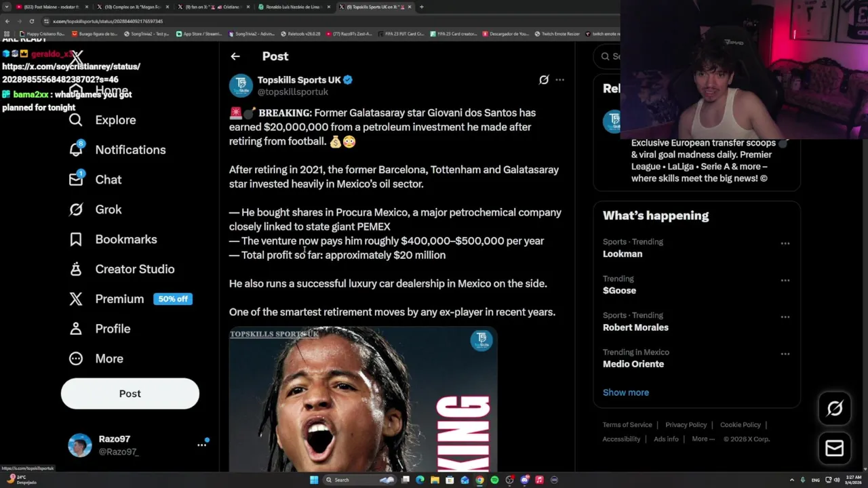Open options for Lookman trend

click(x=785, y=243)
